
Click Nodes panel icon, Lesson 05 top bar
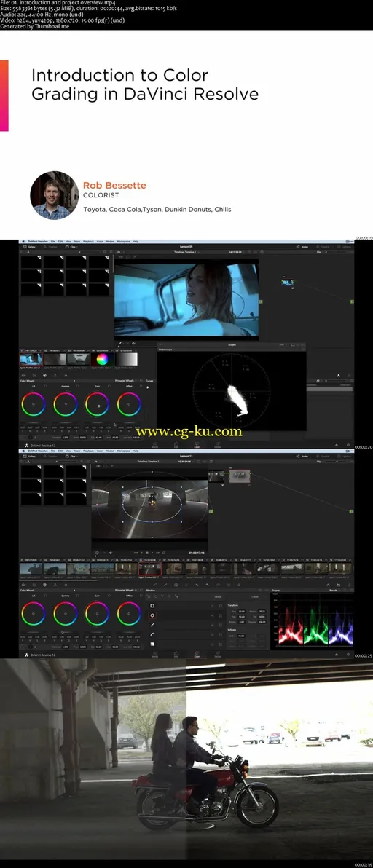pos(303,247)
